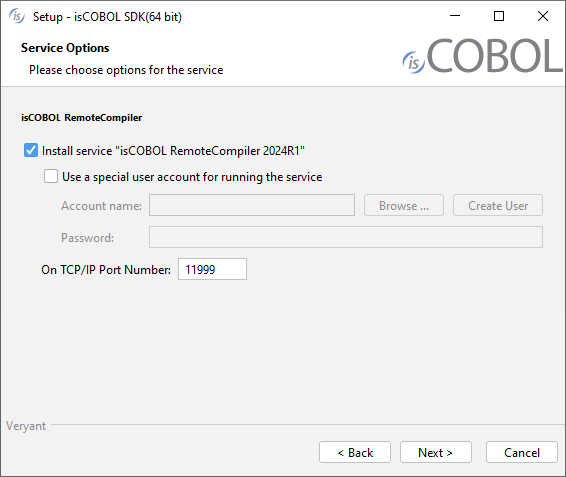Maximize the Setup window
Viewport: 566px width, 477px height.
[x=499, y=16]
